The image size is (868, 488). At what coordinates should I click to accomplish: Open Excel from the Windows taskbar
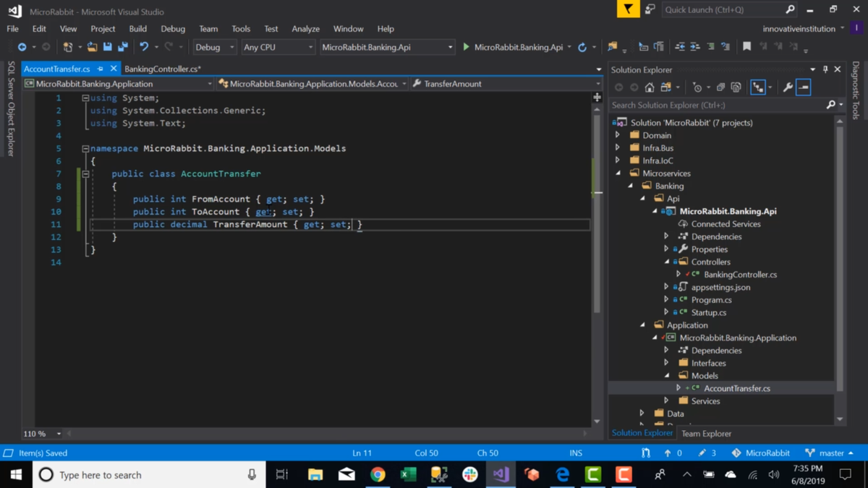pos(408,474)
